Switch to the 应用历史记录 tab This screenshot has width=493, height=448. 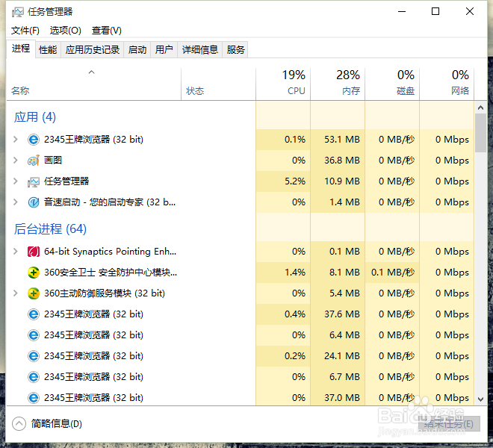(93, 50)
